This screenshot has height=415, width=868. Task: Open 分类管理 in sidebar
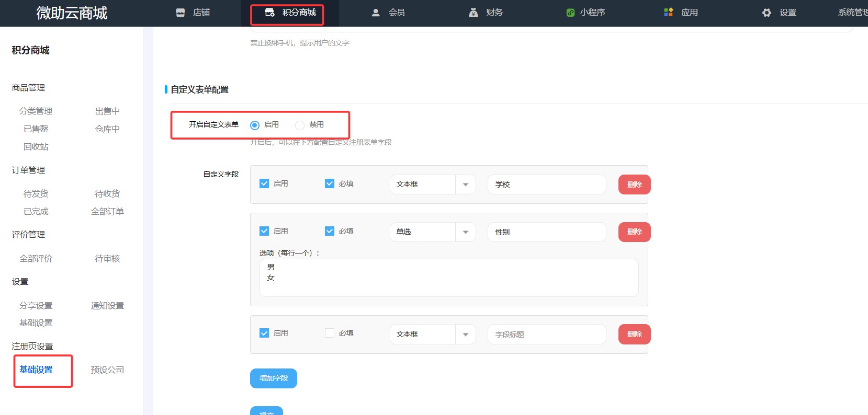(36, 111)
